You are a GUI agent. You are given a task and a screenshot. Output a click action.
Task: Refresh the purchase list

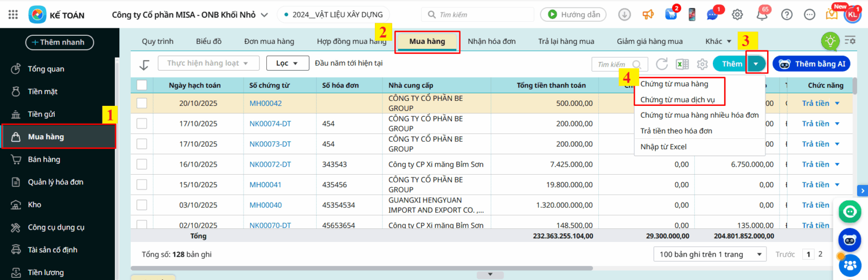661,64
